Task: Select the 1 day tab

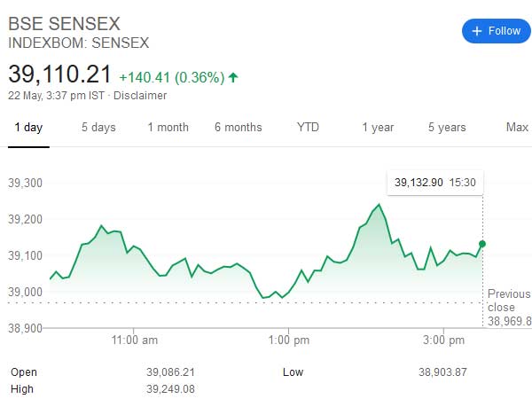Action: click(28, 128)
